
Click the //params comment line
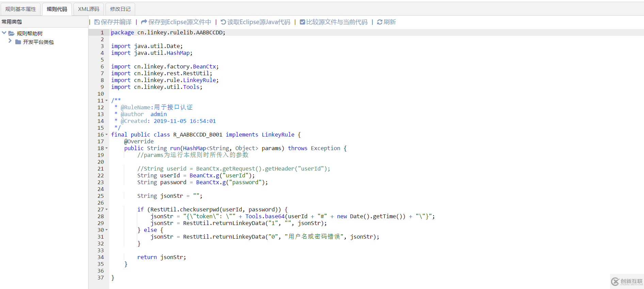pos(193,155)
